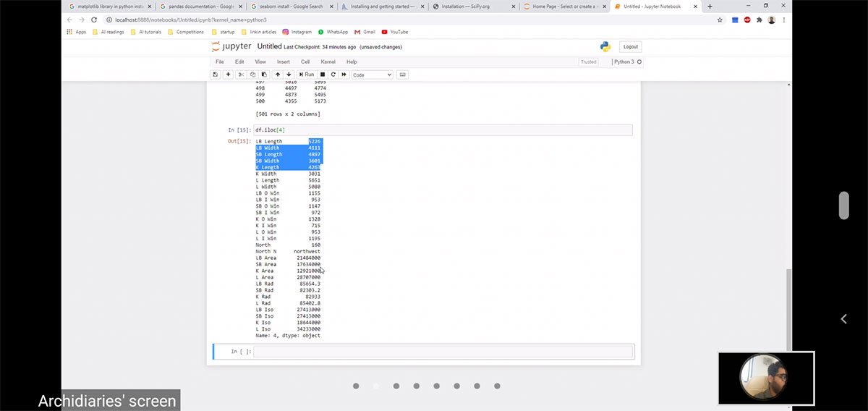The width and height of the screenshot is (868, 411).
Task: Expand the cell type Code dropdown
Action: 372,75
